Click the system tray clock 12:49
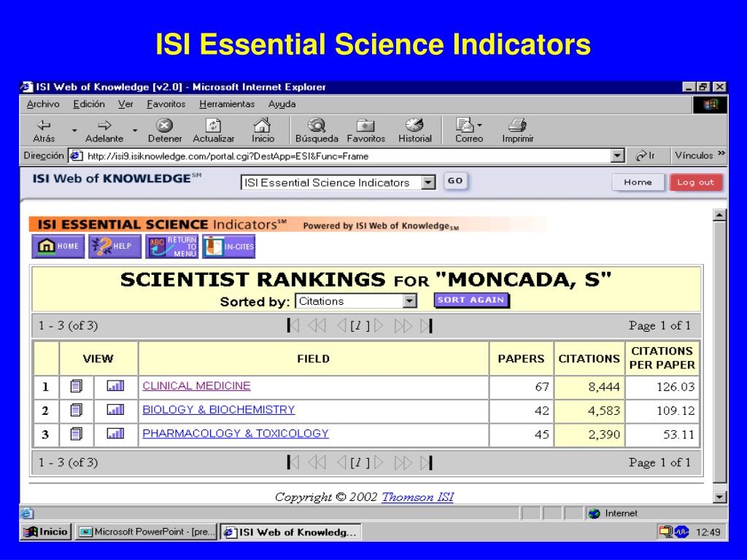The width and height of the screenshot is (747, 560). [x=708, y=532]
